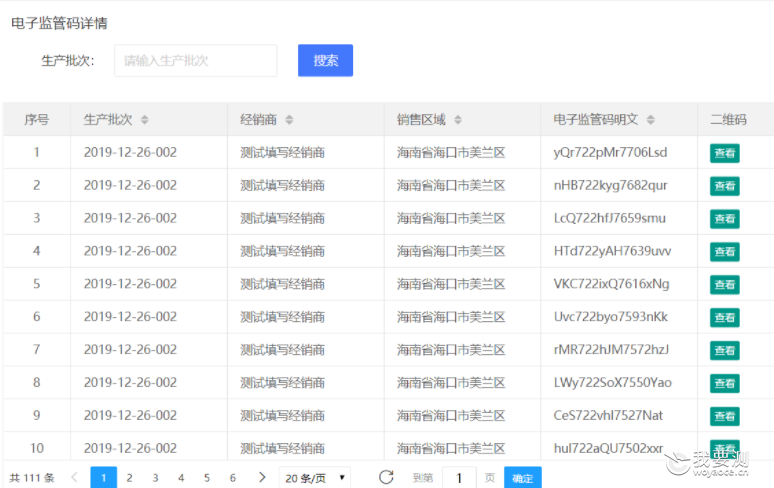The width and height of the screenshot is (774, 488).
Task: Click row number 4 cell
Action: coord(37,251)
